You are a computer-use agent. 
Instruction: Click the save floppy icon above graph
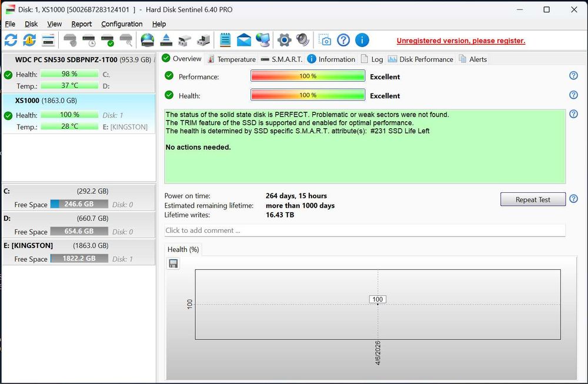tap(173, 263)
